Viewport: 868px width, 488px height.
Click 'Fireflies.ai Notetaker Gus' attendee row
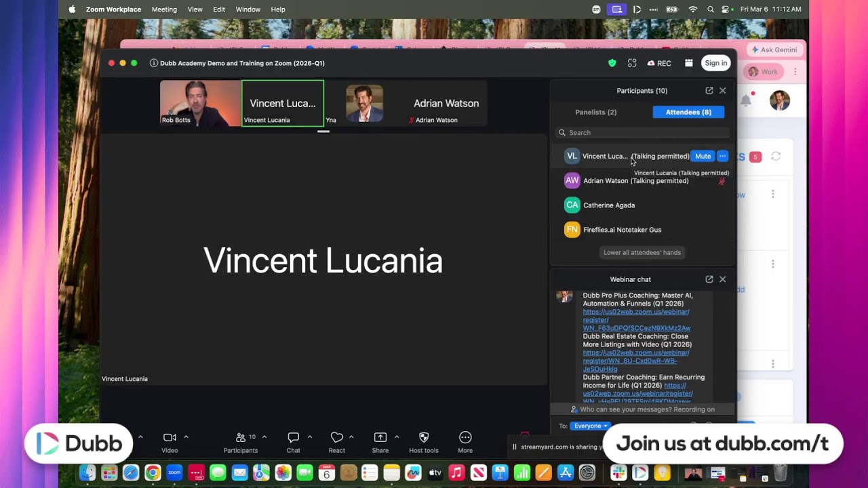coord(643,230)
